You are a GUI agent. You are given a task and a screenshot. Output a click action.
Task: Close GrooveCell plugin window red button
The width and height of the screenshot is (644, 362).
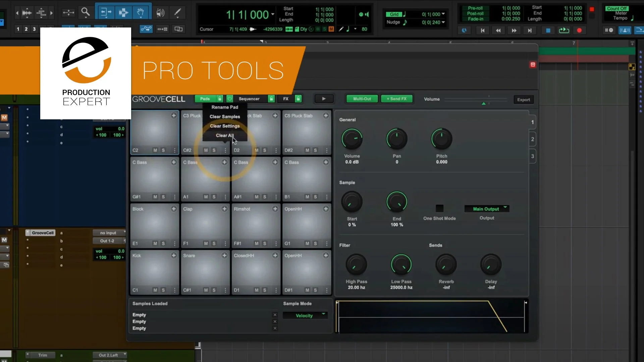[x=533, y=64]
